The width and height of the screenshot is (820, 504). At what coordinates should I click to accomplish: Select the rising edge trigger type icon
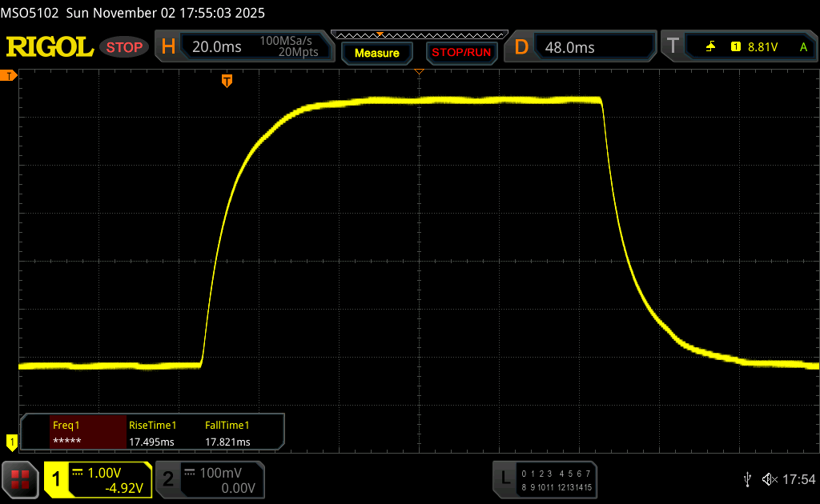pyautogui.click(x=710, y=47)
